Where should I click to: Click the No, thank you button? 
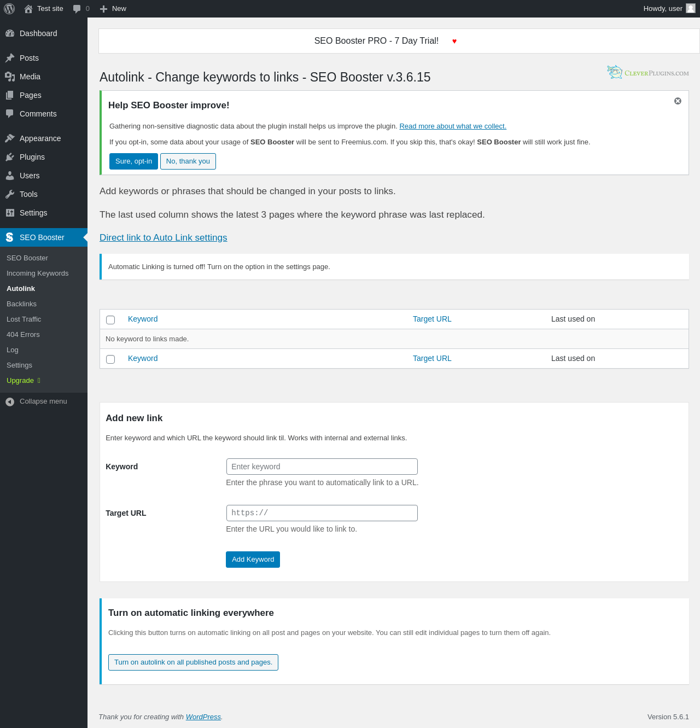tap(188, 161)
